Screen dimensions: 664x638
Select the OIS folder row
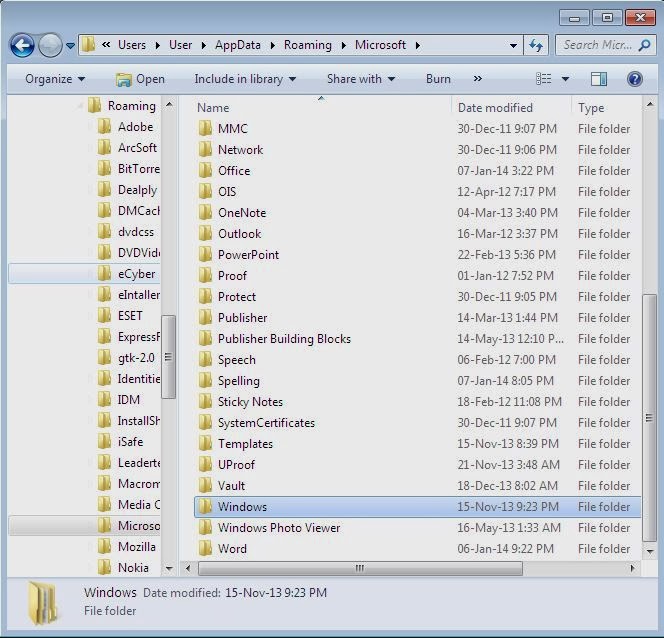(418, 191)
